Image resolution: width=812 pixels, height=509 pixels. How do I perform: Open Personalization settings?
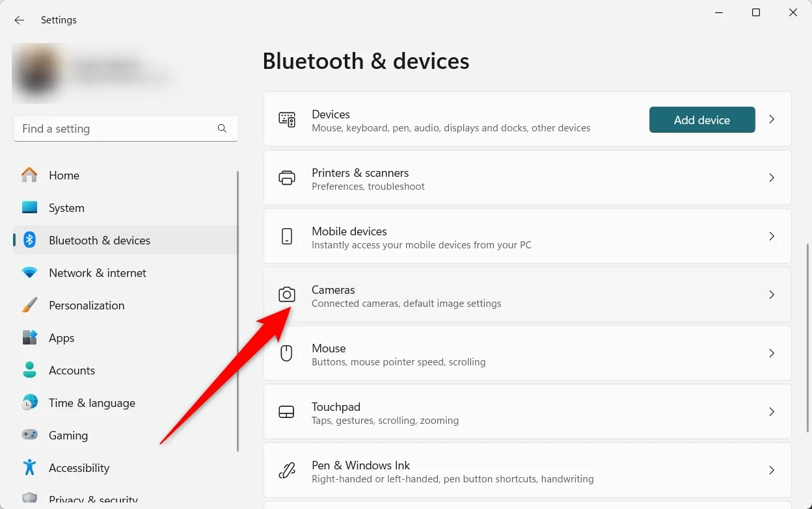coord(125,306)
